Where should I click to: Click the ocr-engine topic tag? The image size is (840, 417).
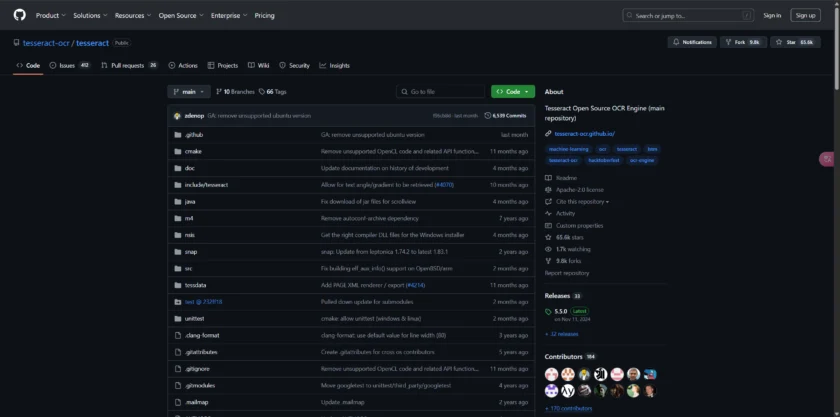click(642, 160)
